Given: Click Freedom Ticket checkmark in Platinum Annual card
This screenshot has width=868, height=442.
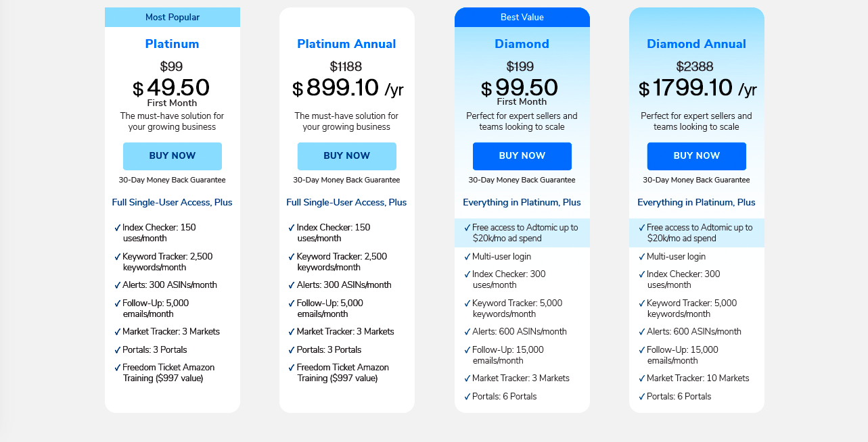Looking at the screenshot, I should (x=292, y=368).
